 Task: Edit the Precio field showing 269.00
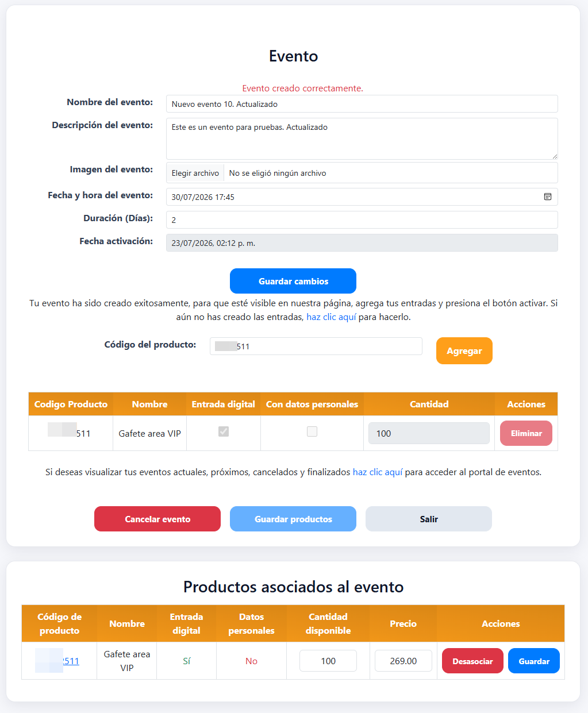click(x=403, y=661)
